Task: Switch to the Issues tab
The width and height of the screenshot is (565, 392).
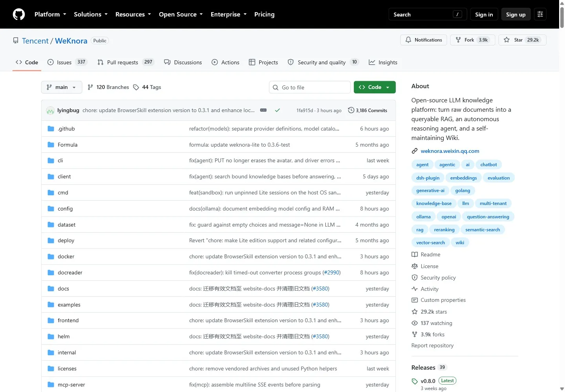Action: (x=67, y=62)
